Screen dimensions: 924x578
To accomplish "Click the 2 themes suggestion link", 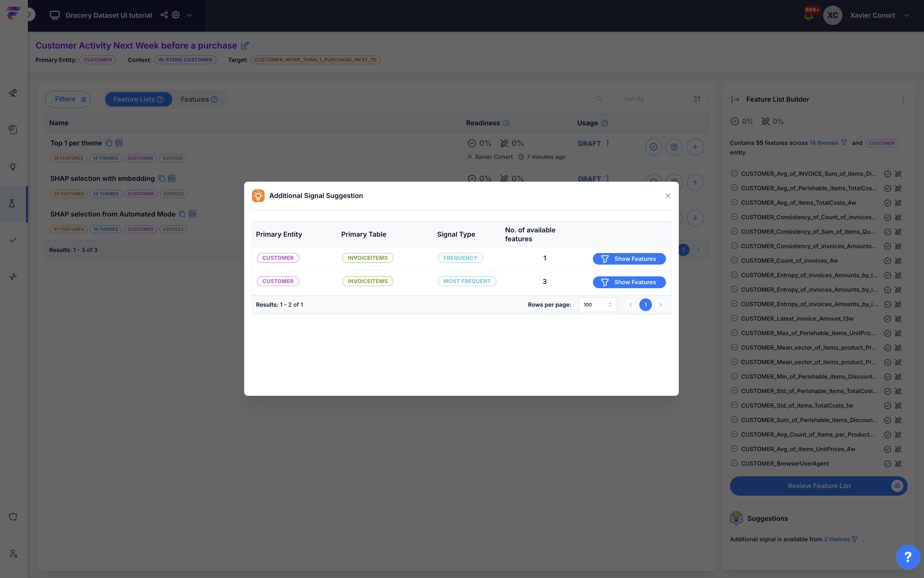I will coord(837,539).
